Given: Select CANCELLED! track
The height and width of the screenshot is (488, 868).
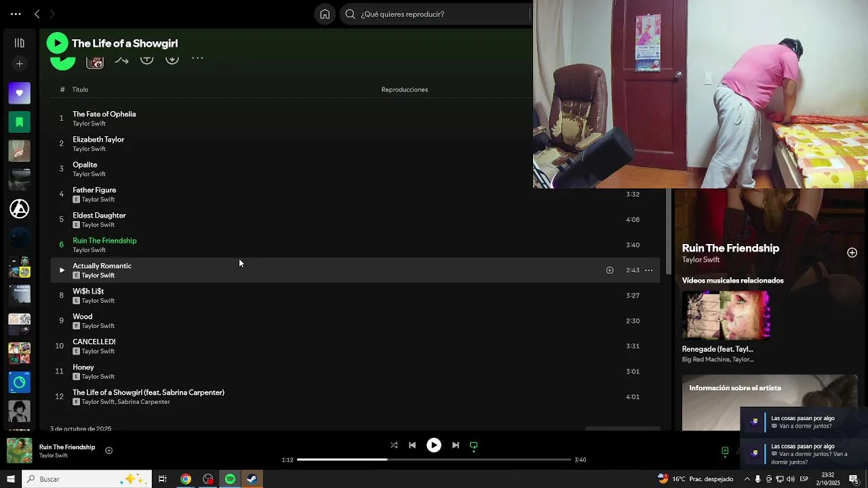Looking at the screenshot, I should coord(94,342).
